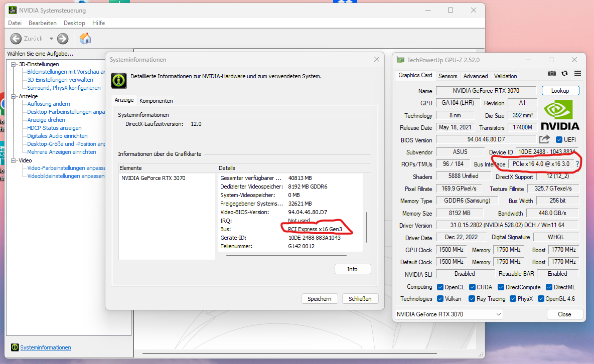Image resolution: width=594 pixels, height=364 pixels.
Task: Toggle the Vulkan checkbox
Action: pos(440,298)
